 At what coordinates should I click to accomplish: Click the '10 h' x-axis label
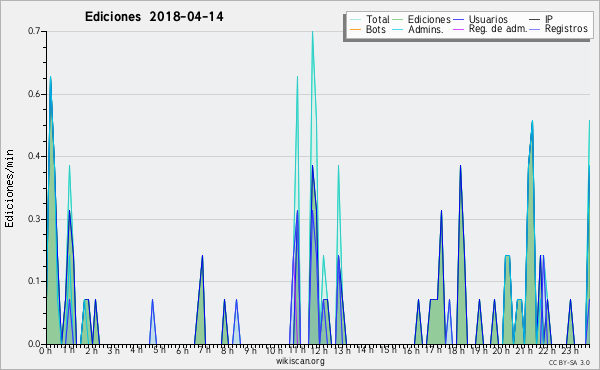[x=274, y=351]
